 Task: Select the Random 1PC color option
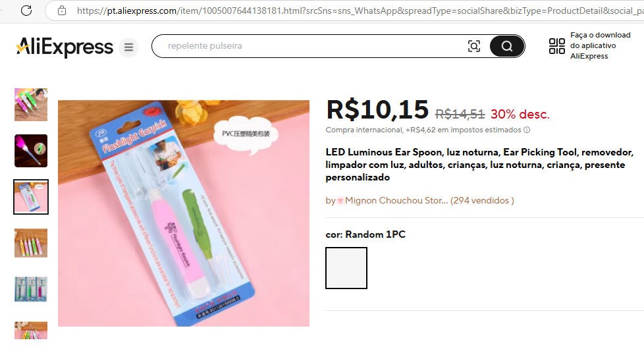click(346, 268)
